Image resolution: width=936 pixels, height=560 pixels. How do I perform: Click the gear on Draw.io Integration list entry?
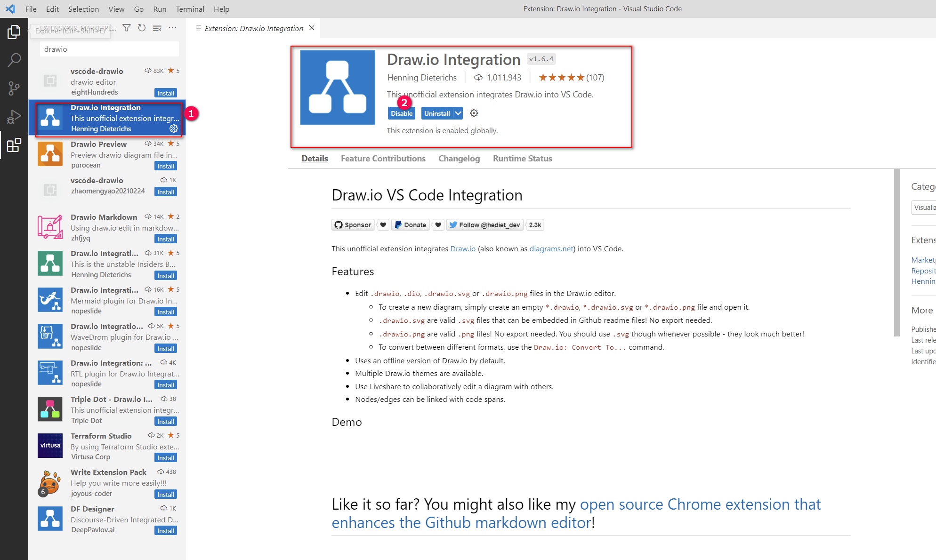coord(174,128)
